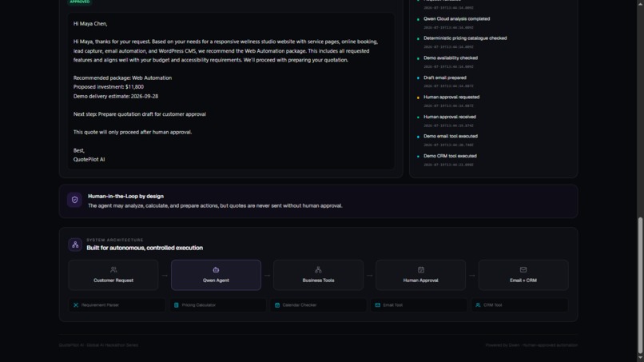
Task: Click the page vertical scrollbar thumb
Action: [x=640, y=285]
